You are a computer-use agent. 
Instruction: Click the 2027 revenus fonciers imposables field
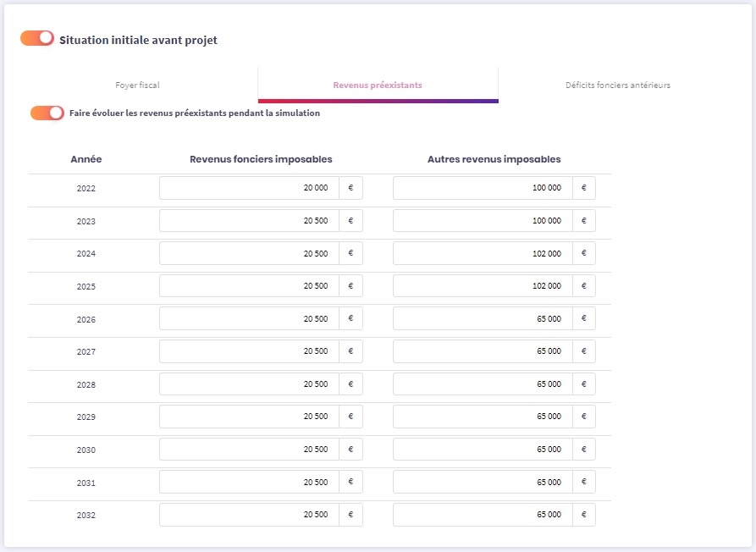click(x=249, y=351)
